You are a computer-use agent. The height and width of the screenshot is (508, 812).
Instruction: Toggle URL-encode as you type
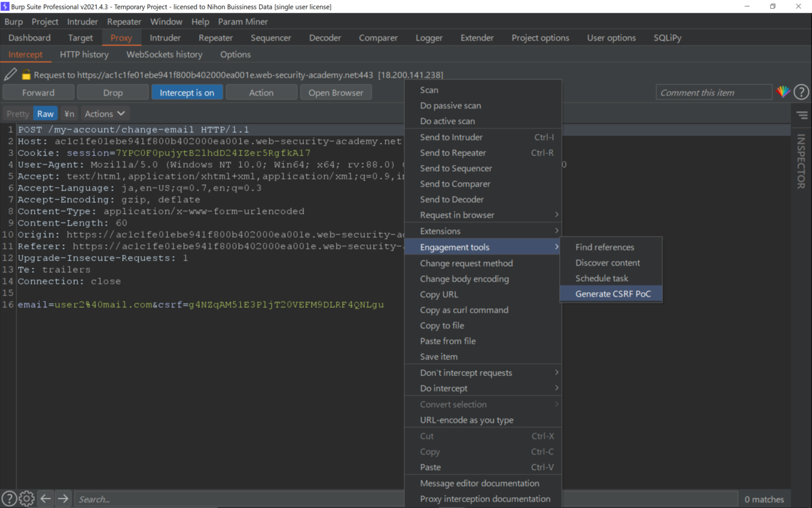tap(483, 420)
